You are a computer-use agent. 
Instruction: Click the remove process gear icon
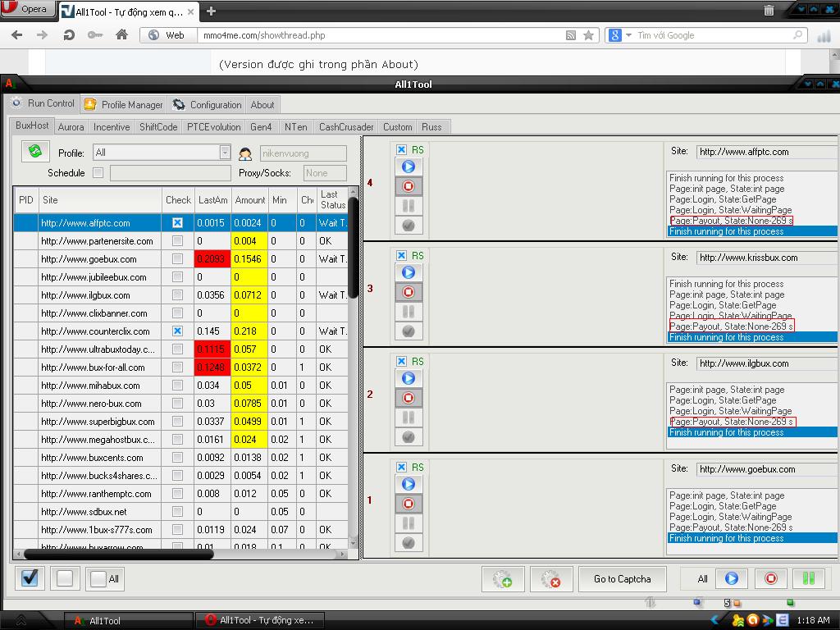click(551, 579)
